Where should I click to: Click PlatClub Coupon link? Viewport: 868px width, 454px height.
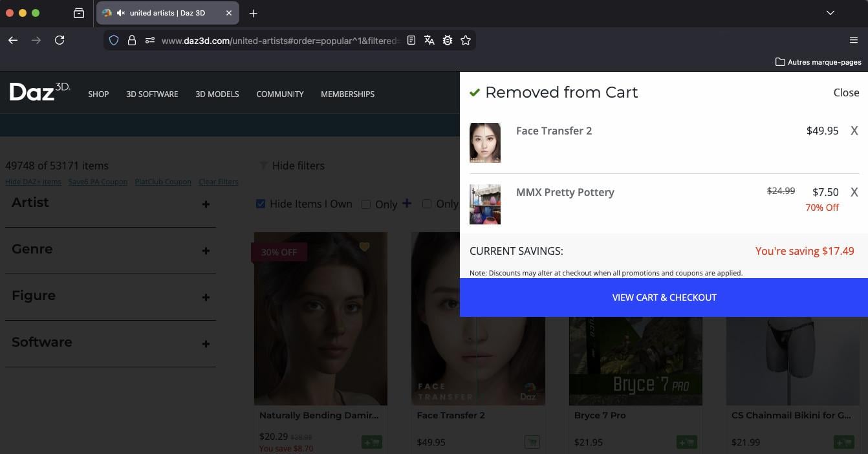(x=163, y=182)
